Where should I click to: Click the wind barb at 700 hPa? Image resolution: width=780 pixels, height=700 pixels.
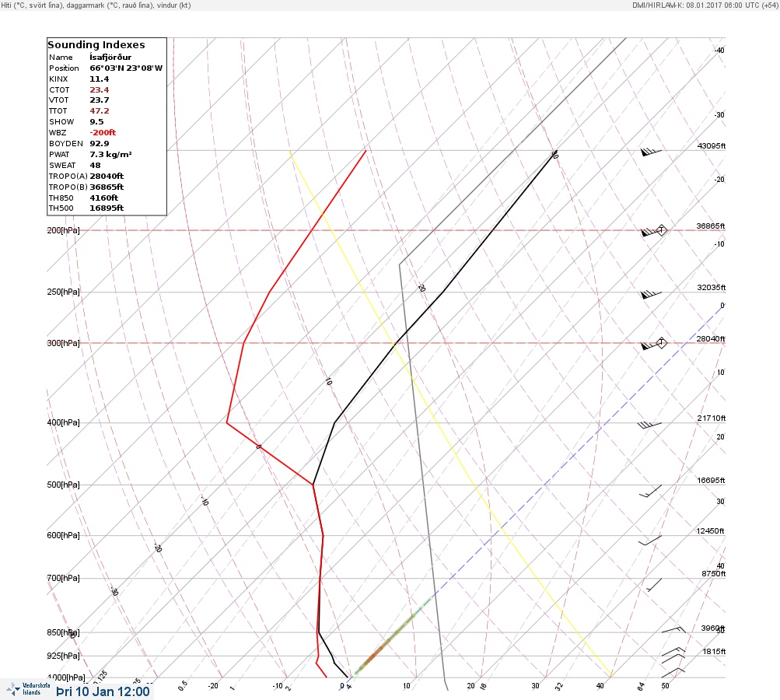(x=654, y=585)
